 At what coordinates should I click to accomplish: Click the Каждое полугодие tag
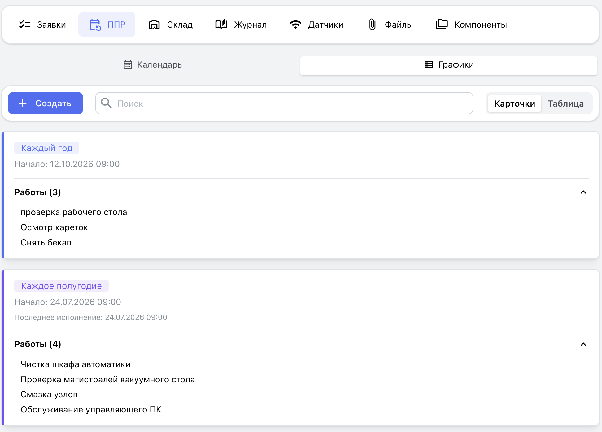[61, 286]
